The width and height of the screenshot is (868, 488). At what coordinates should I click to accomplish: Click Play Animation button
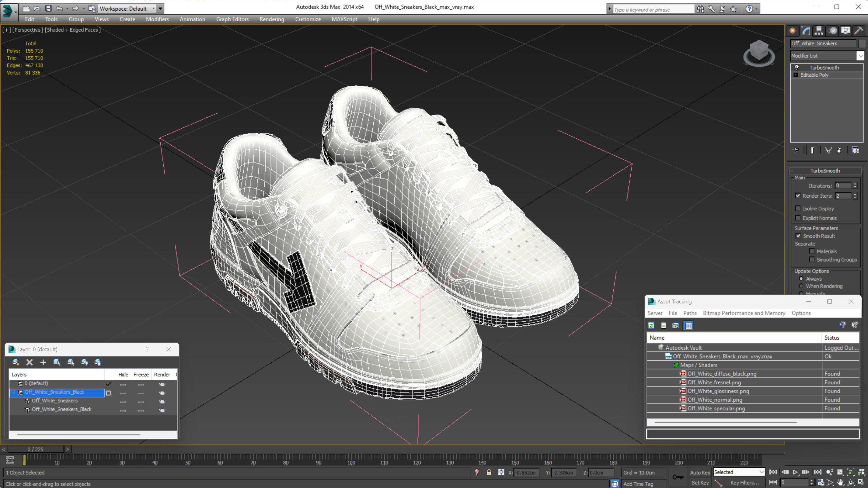point(795,472)
